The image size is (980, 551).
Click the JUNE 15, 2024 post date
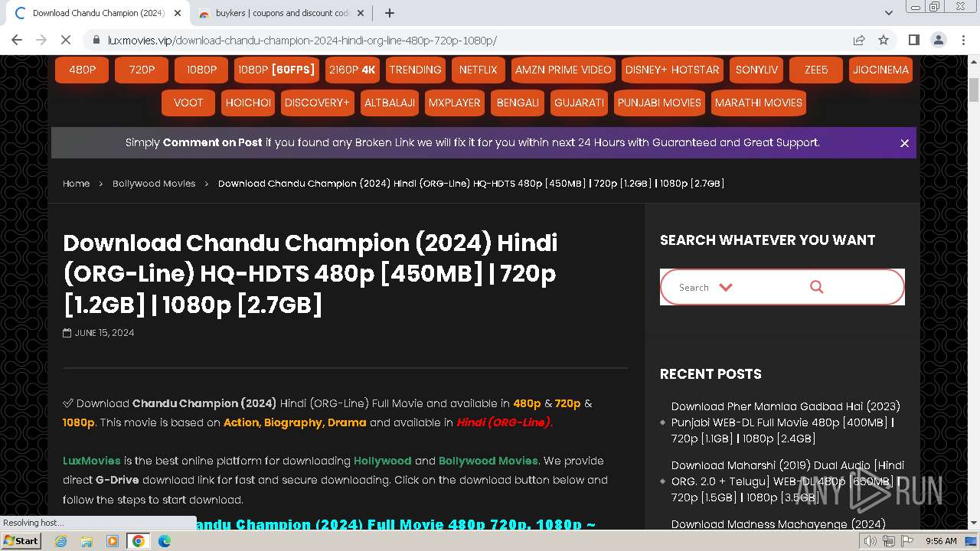coord(104,333)
